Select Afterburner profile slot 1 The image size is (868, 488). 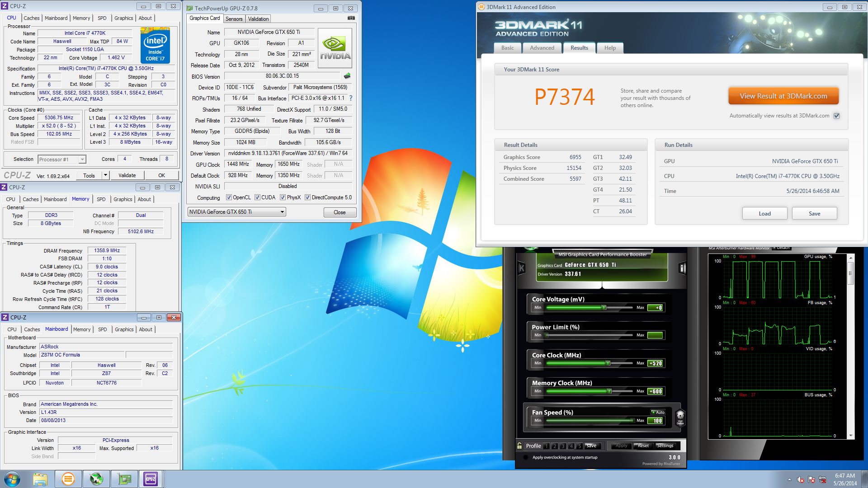546,446
